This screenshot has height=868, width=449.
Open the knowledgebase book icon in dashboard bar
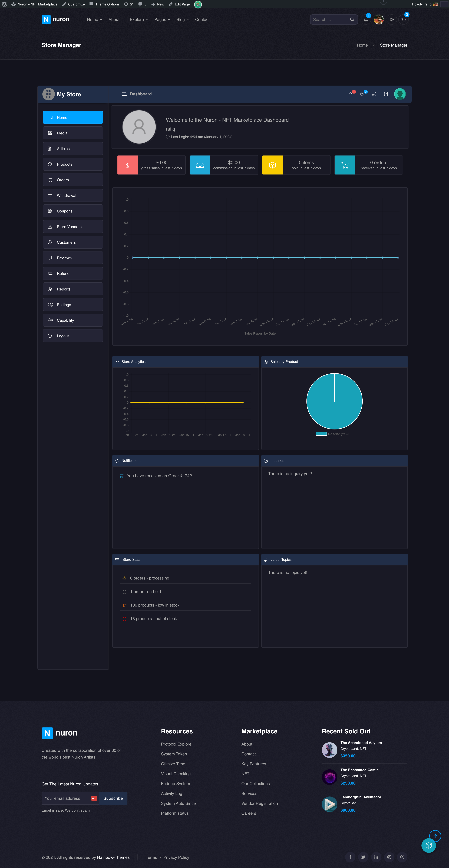386,94
